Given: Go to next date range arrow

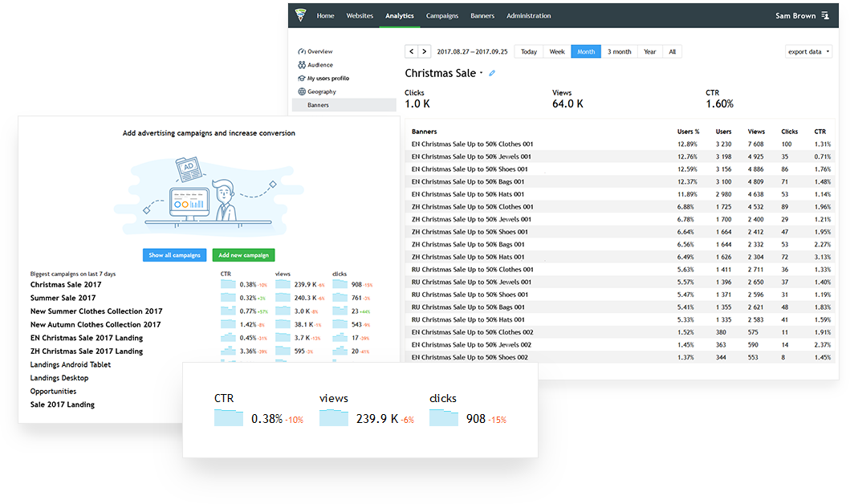Looking at the screenshot, I should [x=424, y=51].
